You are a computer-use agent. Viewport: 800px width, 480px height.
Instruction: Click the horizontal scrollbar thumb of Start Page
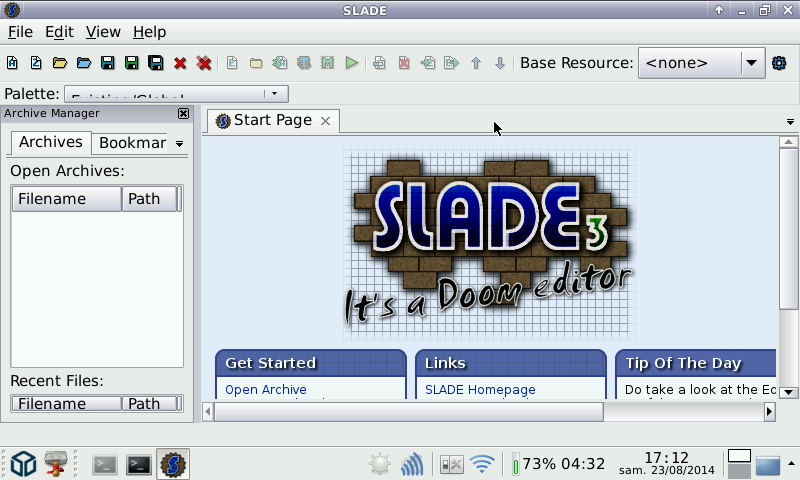point(409,412)
